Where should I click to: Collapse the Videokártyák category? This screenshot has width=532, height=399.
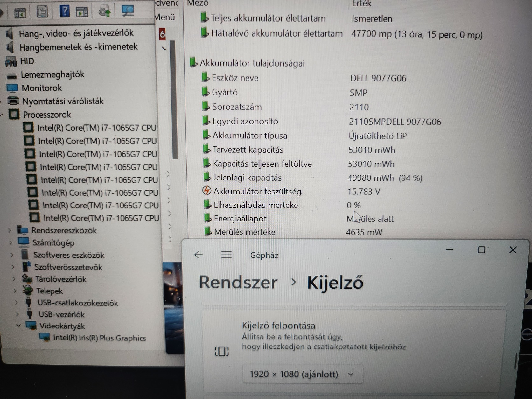click(x=18, y=326)
